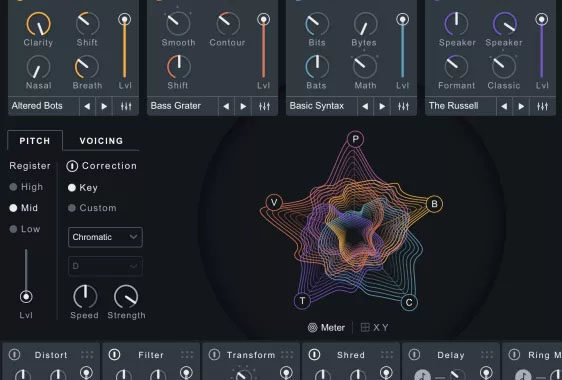Open advanced settings for Bass Grater module

tap(265, 106)
